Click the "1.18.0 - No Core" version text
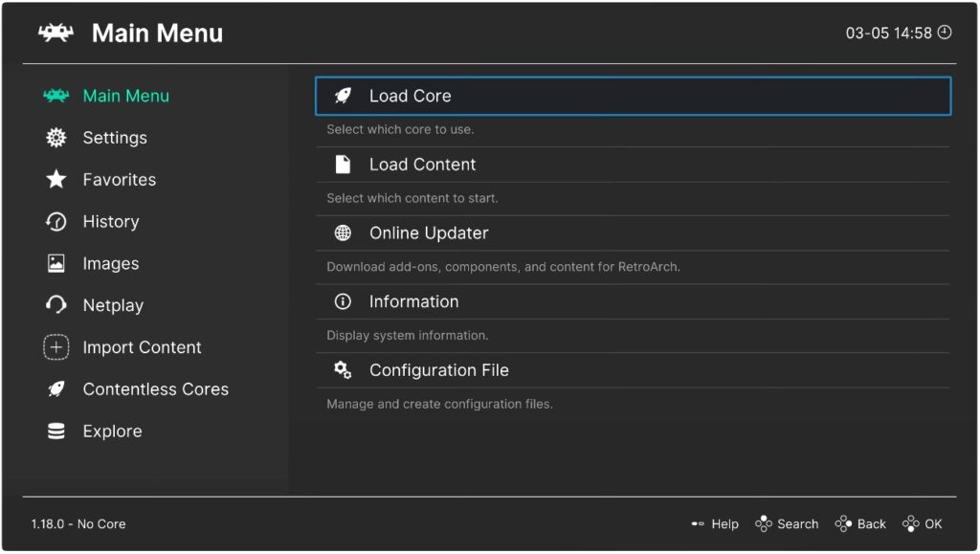 point(78,524)
